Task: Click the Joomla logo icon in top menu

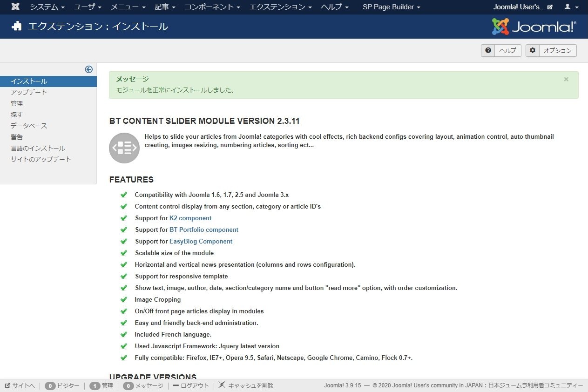Action: [15, 7]
